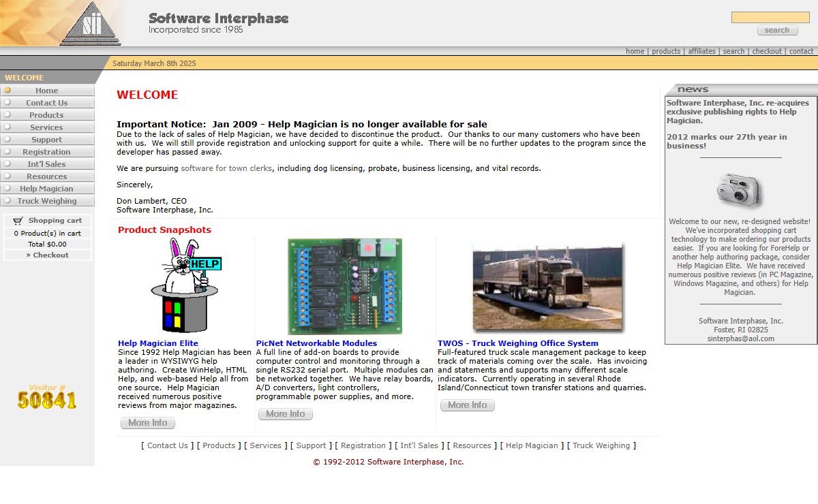This screenshot has height=504, width=818.
Task: Select Support in the left sidebar
Action: 47,140
